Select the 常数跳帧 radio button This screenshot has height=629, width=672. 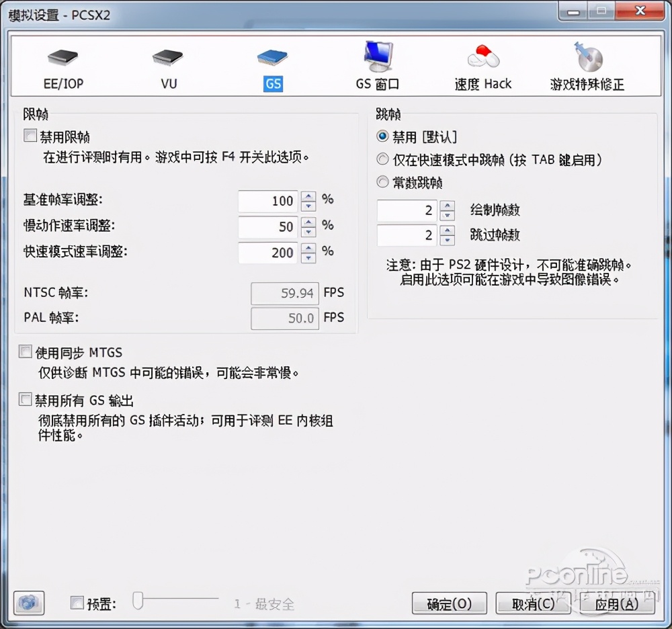(x=382, y=181)
